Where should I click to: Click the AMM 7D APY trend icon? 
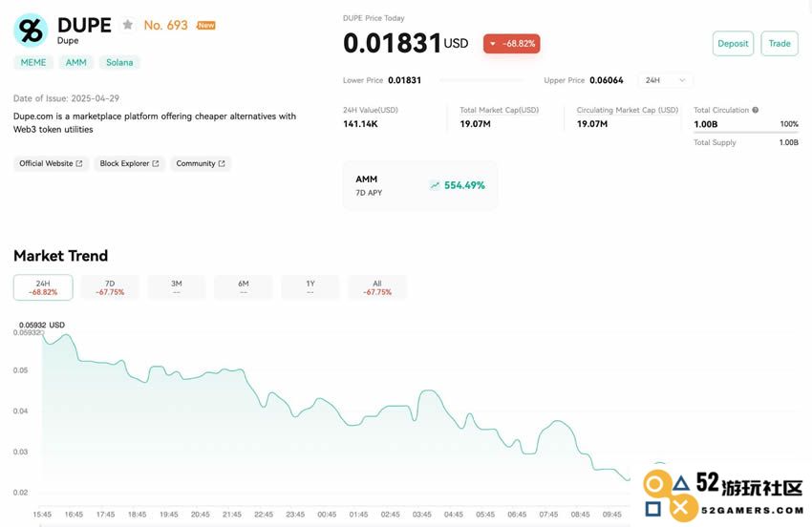(x=435, y=185)
